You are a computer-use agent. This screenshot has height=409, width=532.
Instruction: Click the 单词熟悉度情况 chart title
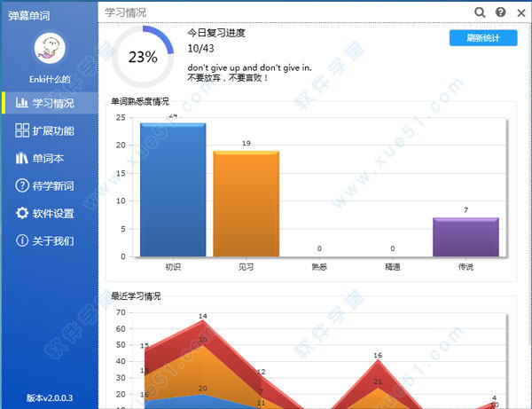(140, 101)
